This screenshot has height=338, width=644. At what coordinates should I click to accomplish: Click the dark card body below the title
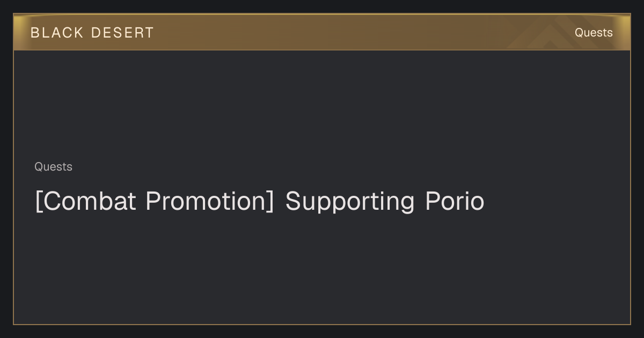point(322,268)
